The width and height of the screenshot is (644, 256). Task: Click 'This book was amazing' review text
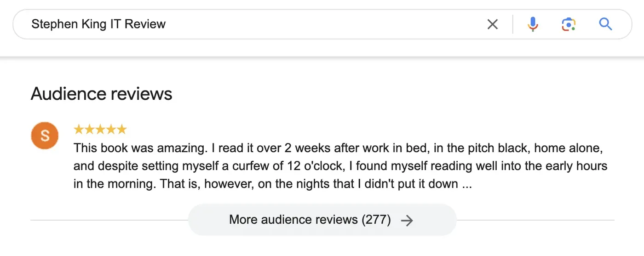coord(142,148)
